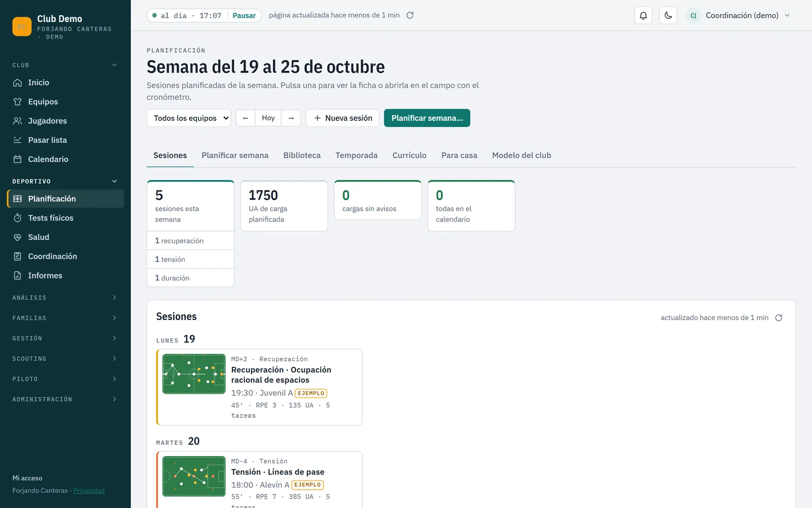Go to Equipos in sidebar
This screenshot has height=508, width=812.
[65, 102]
